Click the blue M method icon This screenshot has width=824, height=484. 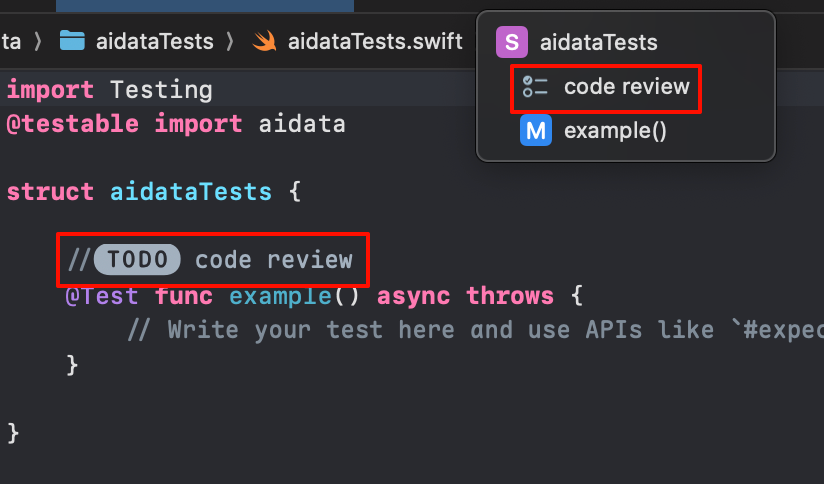[x=535, y=130]
